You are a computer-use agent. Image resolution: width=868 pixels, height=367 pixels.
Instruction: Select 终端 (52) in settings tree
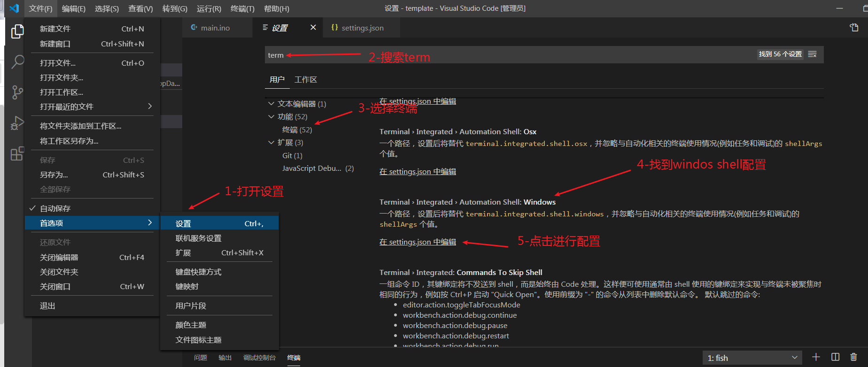click(297, 130)
